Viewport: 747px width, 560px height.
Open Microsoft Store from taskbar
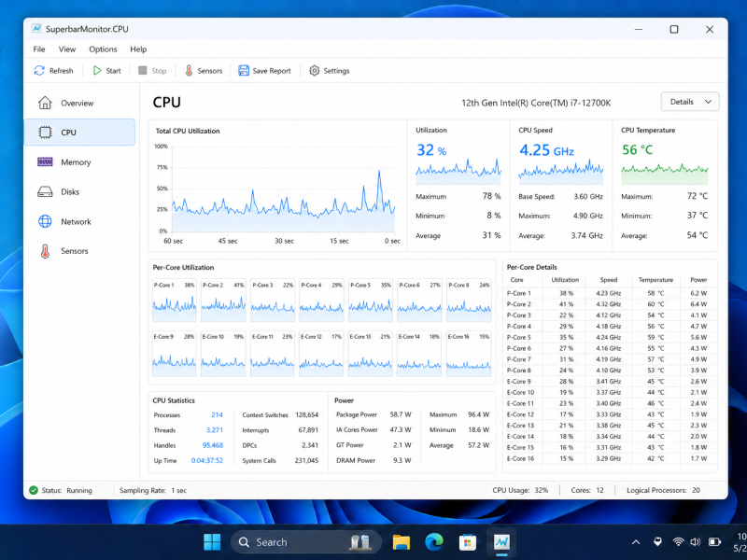tap(468, 542)
